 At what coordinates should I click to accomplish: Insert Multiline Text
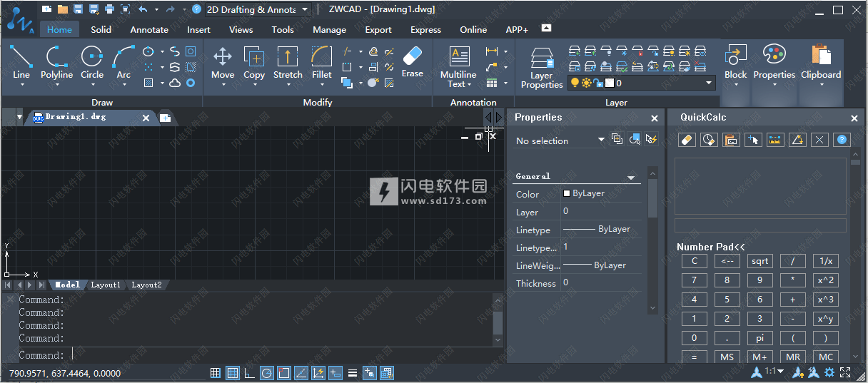coord(458,67)
